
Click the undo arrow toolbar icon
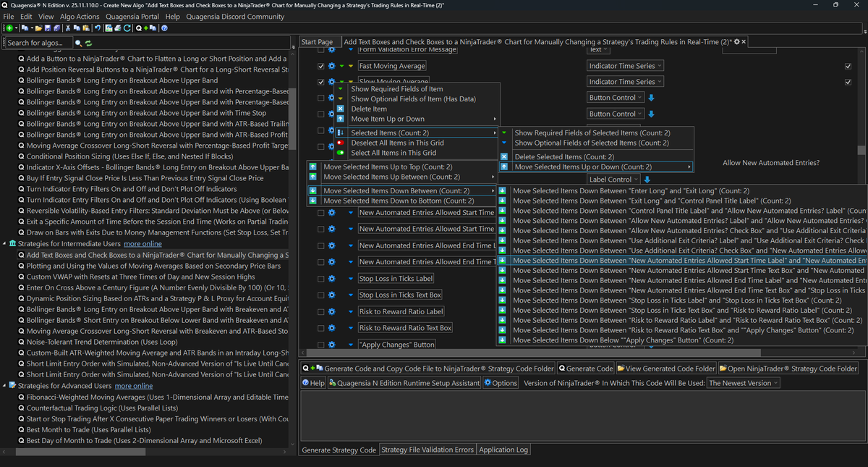(x=98, y=28)
